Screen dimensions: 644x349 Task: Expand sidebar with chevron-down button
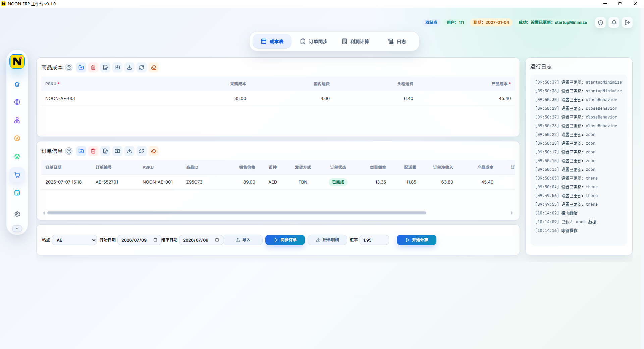coord(17,228)
